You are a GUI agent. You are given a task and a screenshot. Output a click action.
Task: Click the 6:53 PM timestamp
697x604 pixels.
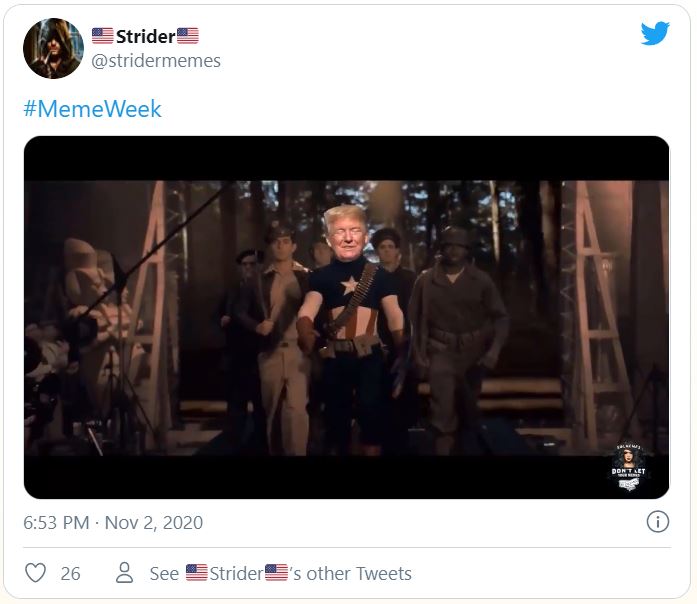point(56,523)
